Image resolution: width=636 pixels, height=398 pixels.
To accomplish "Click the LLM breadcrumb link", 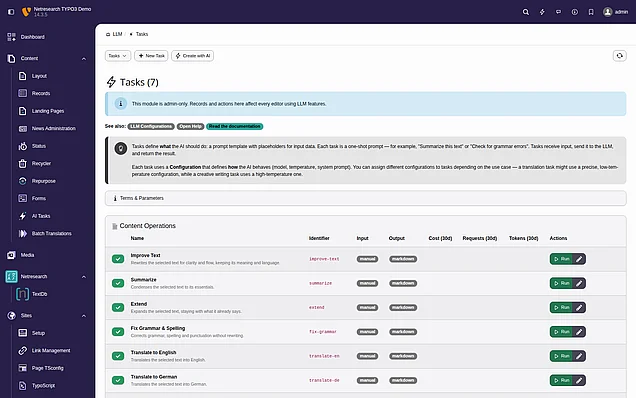I will (117, 34).
